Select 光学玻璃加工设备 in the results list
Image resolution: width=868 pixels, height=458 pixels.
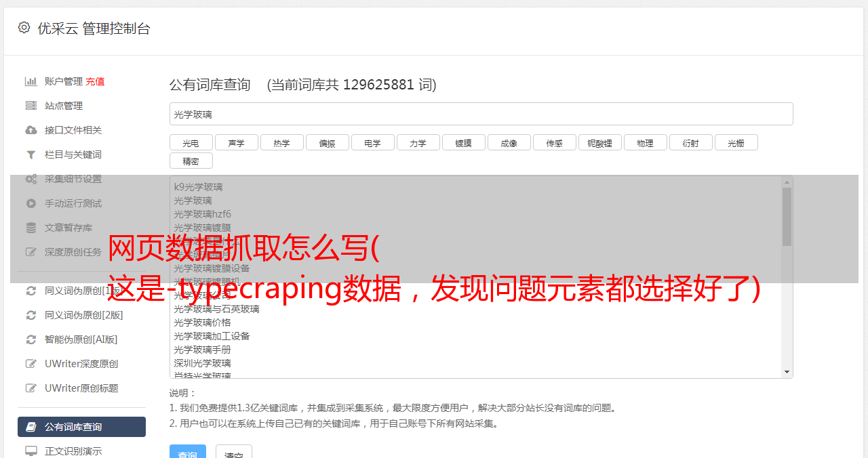point(212,336)
